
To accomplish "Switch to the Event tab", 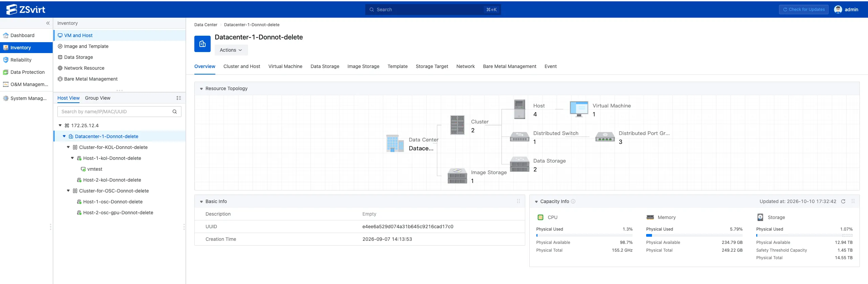I will click(550, 66).
